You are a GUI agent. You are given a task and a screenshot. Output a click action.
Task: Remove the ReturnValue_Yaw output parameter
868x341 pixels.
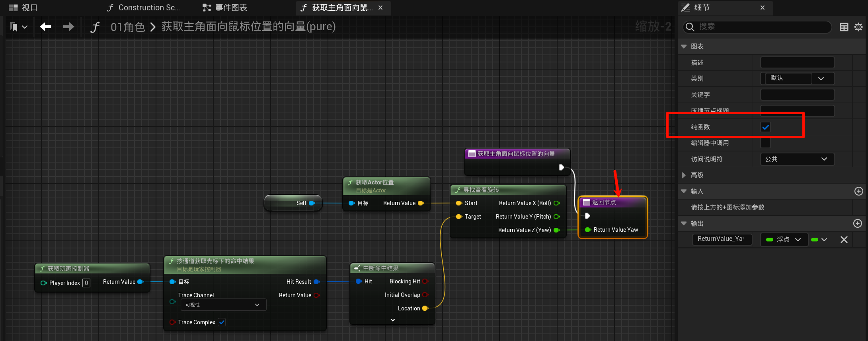point(844,240)
